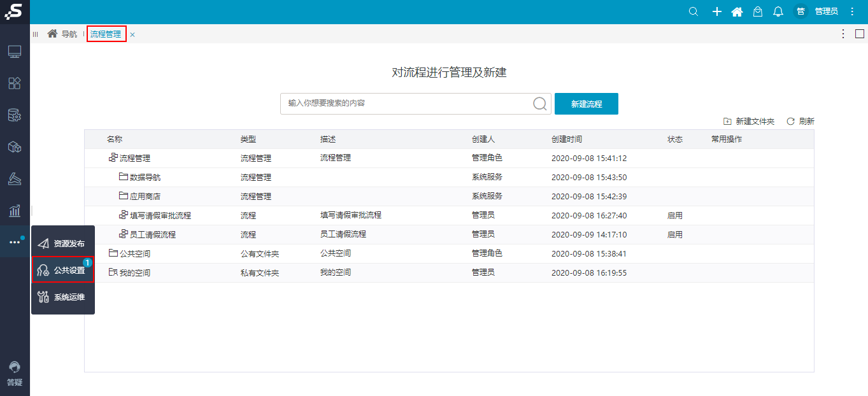Image resolution: width=868 pixels, height=396 pixels.
Task: Click the 对流程进行管理及新建 heading
Action: coord(449,73)
